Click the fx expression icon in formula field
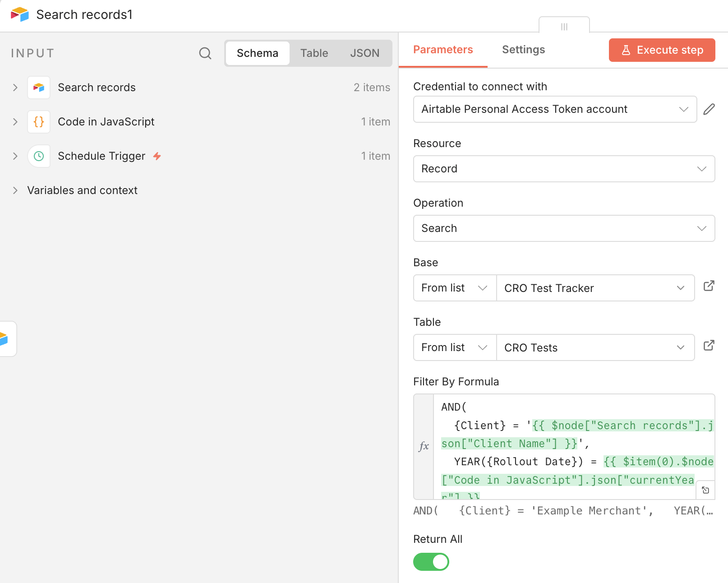The image size is (728, 583). coord(424,446)
